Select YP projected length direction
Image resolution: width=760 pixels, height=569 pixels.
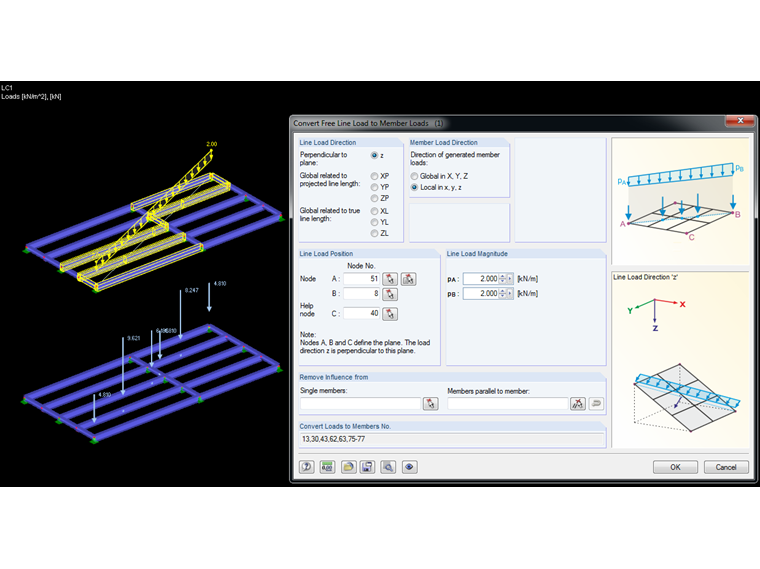click(374, 187)
